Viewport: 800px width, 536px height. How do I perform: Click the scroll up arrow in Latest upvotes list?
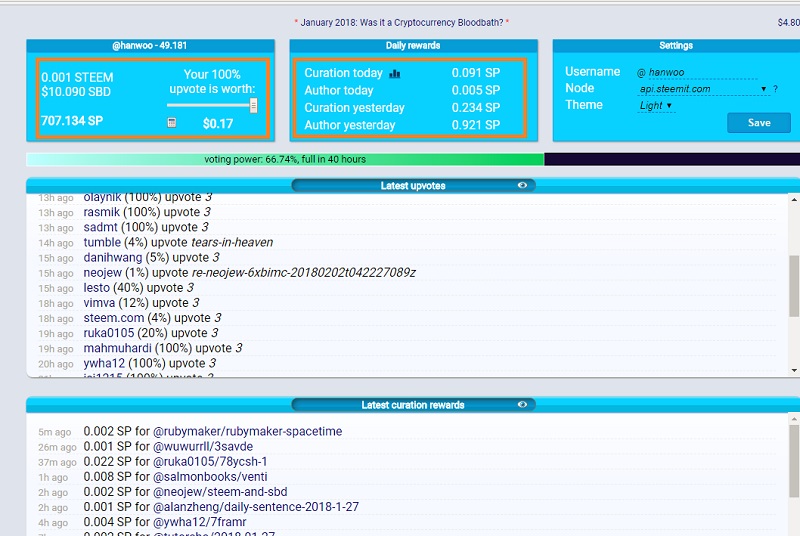pos(794,199)
